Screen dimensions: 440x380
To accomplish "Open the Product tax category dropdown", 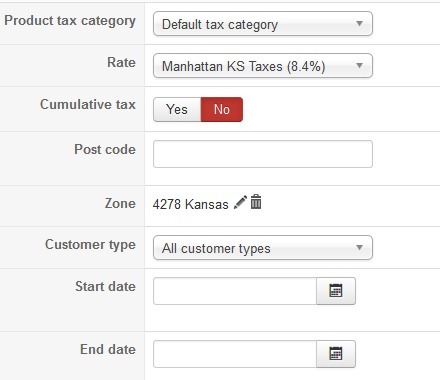I will tap(263, 24).
